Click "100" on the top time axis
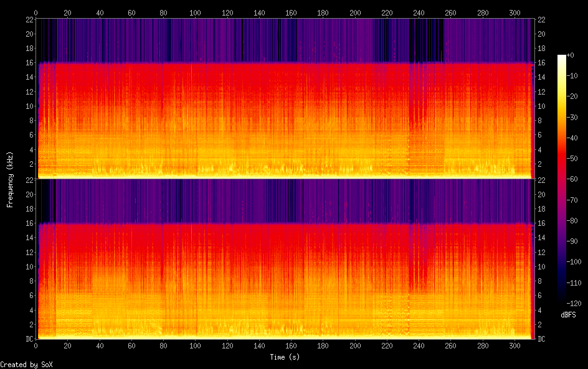588x369 pixels. pyautogui.click(x=195, y=12)
